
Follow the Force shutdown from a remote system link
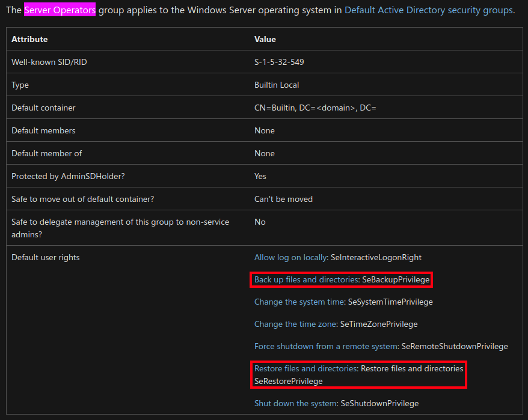(x=326, y=346)
